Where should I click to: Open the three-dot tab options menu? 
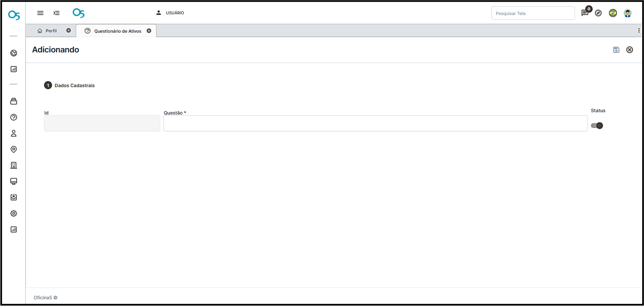638,30
